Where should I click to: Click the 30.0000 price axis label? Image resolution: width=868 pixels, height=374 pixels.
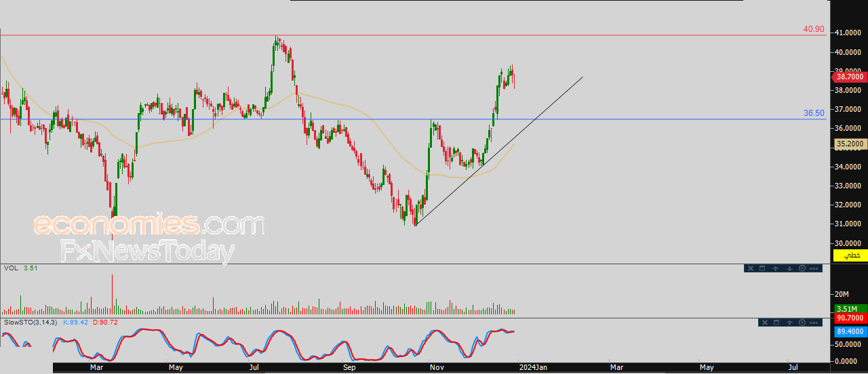848,243
